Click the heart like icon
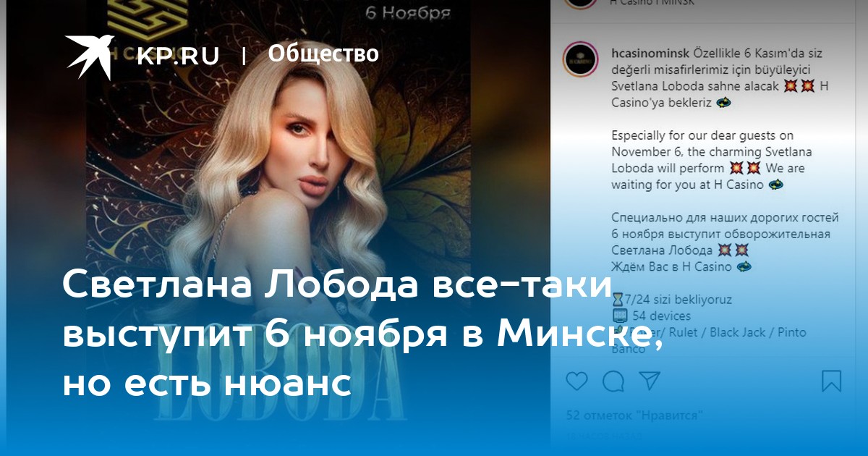The height and width of the screenshot is (456, 868). (x=576, y=381)
